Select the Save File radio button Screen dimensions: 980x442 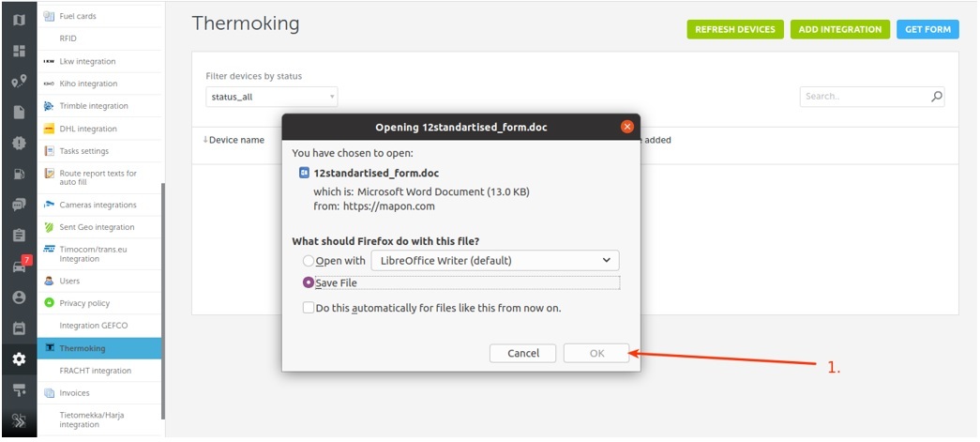point(309,282)
